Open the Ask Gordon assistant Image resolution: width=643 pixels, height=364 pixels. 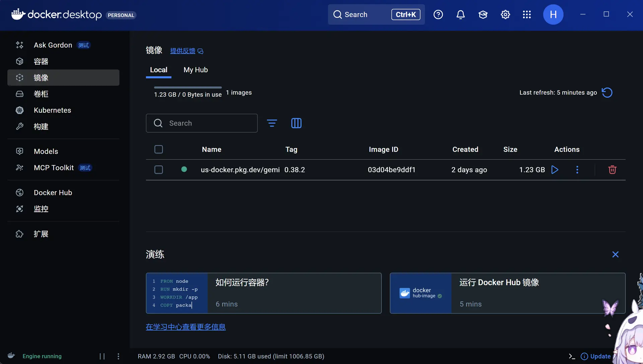pyautogui.click(x=63, y=45)
